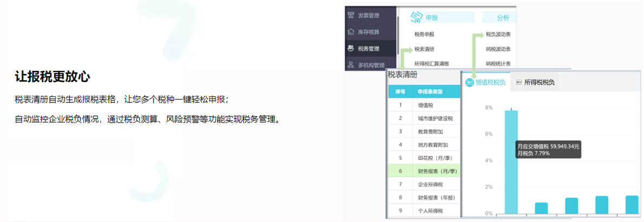Click the 多机构管理 sidebar icon
The image size is (644, 222).
pyautogui.click(x=351, y=65)
